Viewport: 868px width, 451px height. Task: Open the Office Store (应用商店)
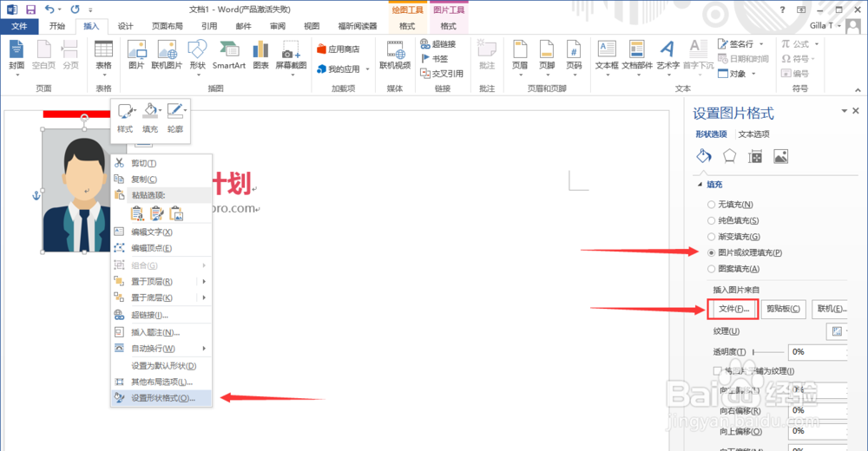tap(339, 49)
